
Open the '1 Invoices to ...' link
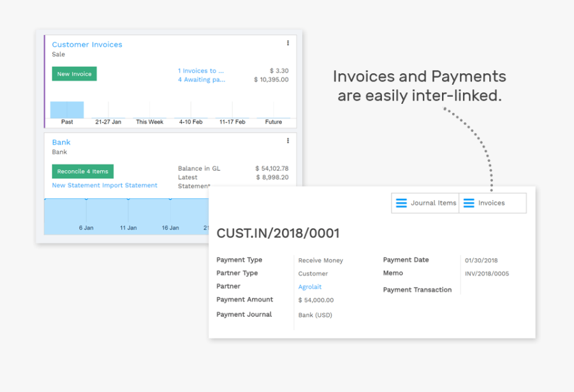click(x=201, y=71)
